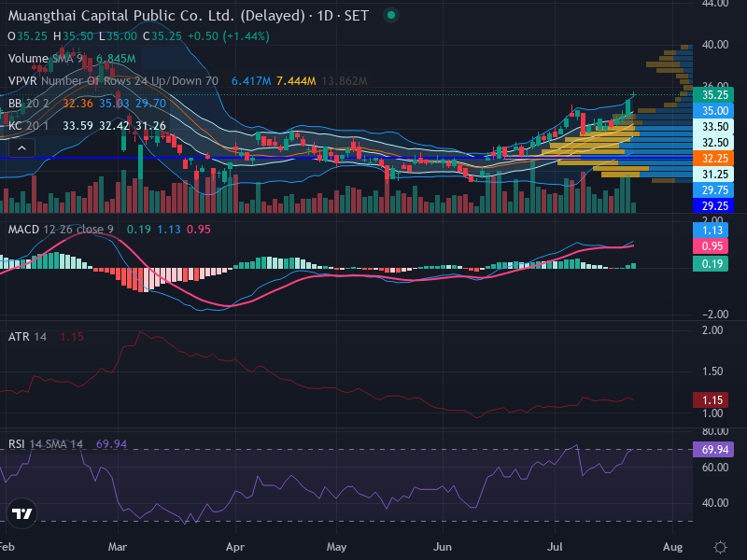This screenshot has height=560, width=747.
Task: Click the RSI 69.94 value label
Action: click(713, 449)
